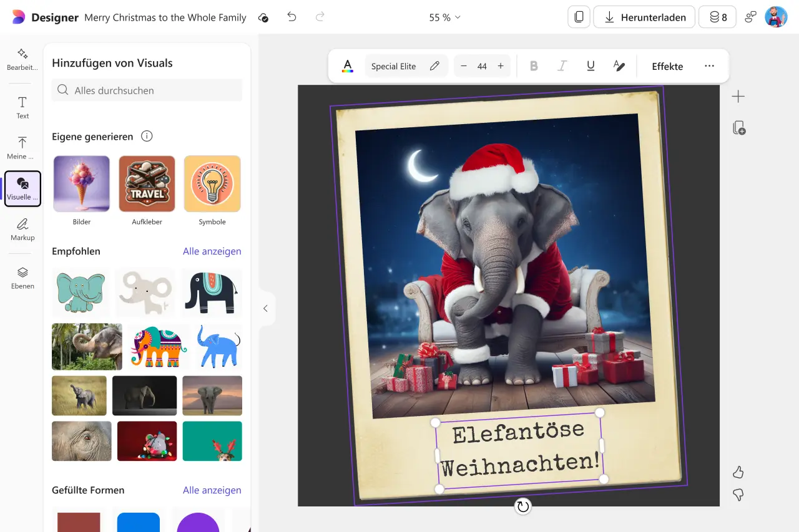Open the Effekte menu for the text
This screenshot has height=532, width=799.
[667, 65]
